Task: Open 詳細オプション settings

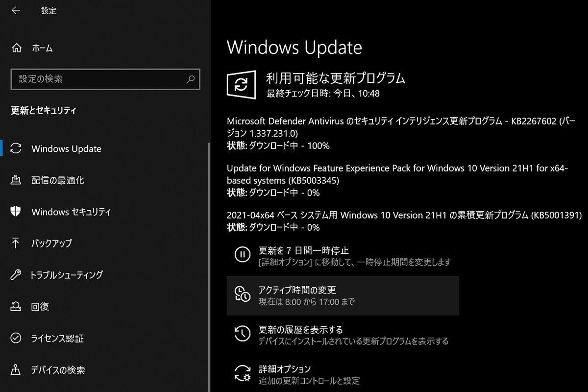Action: 285,369
